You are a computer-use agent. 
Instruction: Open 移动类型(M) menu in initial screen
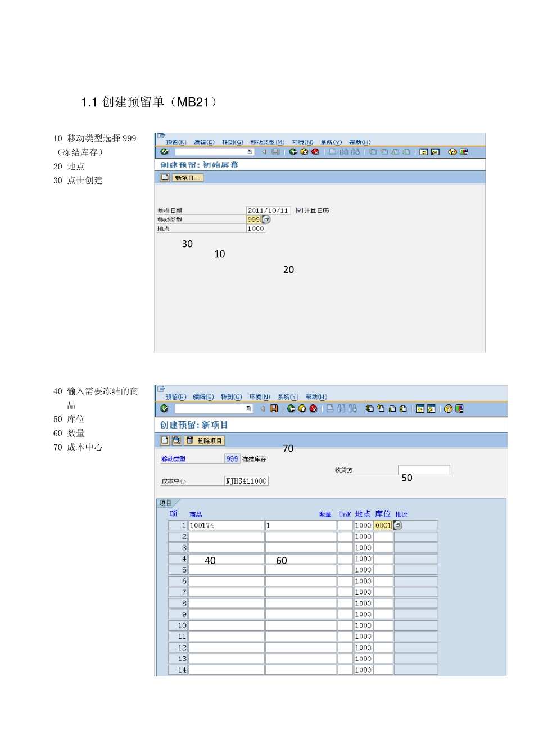tap(267, 142)
